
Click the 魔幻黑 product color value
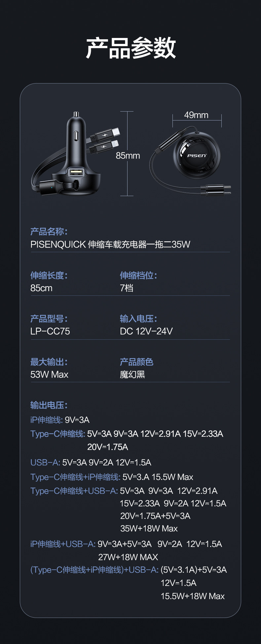(x=132, y=375)
